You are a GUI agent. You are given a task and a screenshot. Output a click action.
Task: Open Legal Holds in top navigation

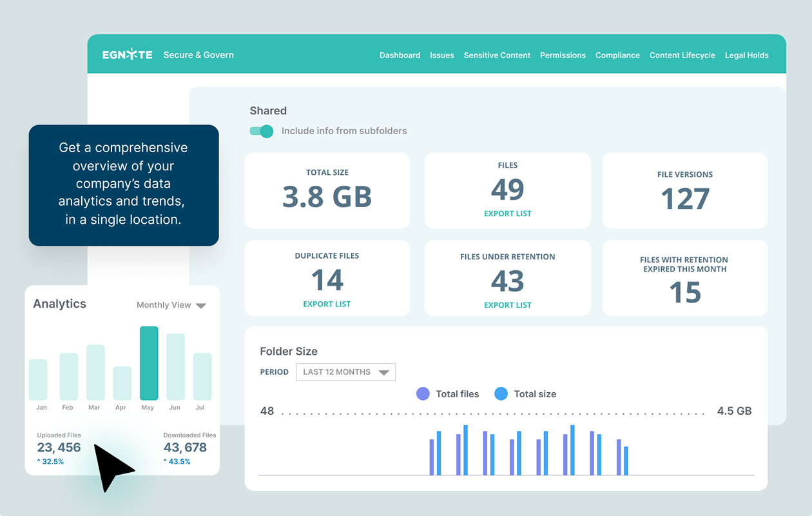click(x=746, y=55)
